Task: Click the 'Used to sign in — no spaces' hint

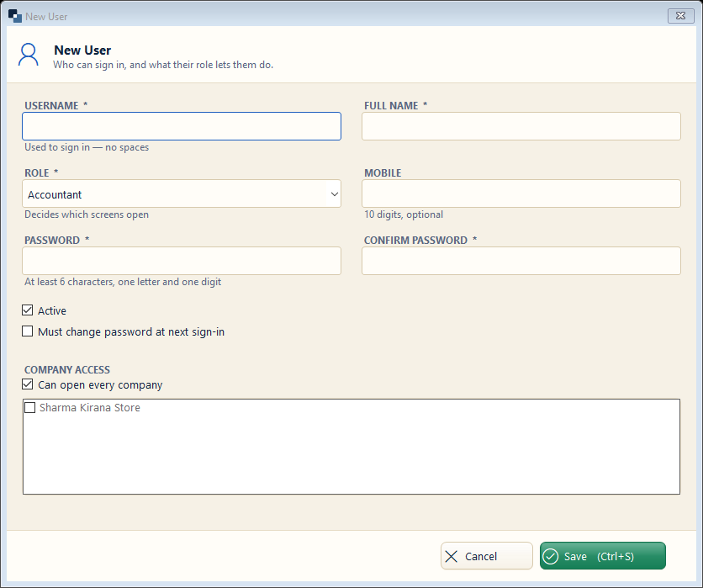Action: coord(87,147)
